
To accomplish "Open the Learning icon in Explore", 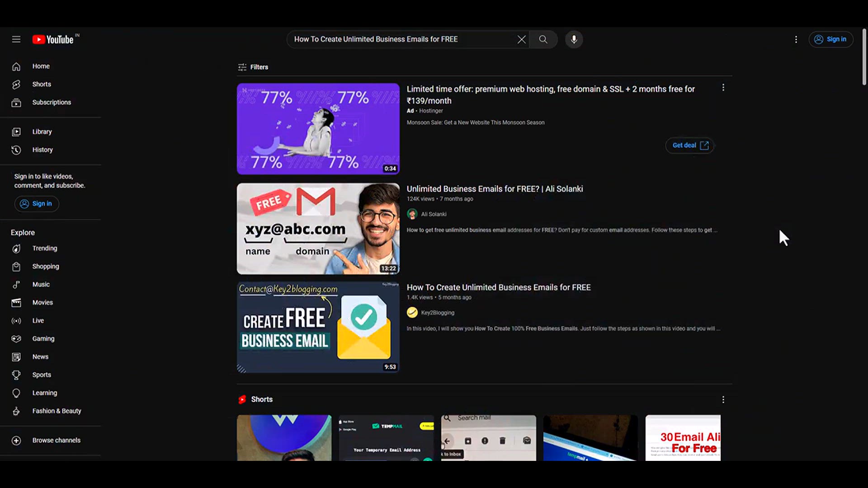I will [16, 393].
